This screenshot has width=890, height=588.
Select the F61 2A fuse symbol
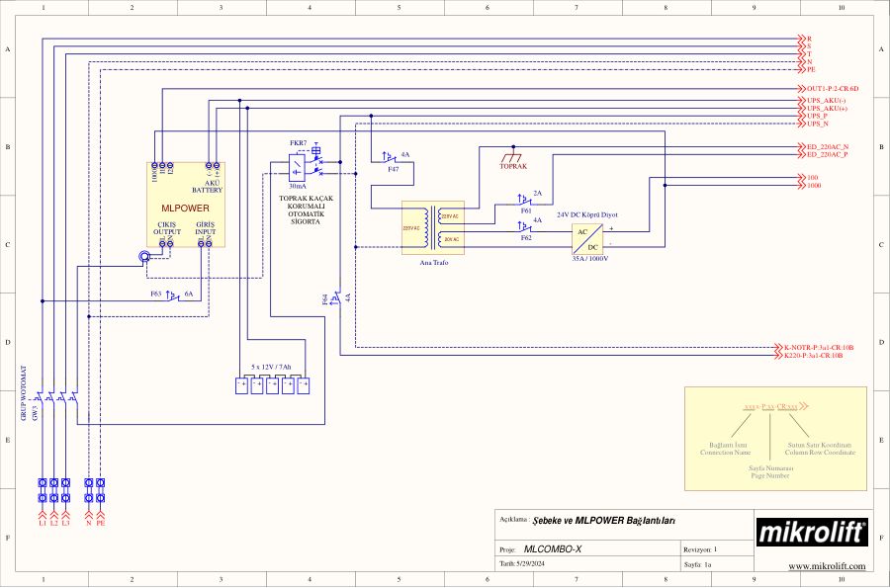click(524, 201)
